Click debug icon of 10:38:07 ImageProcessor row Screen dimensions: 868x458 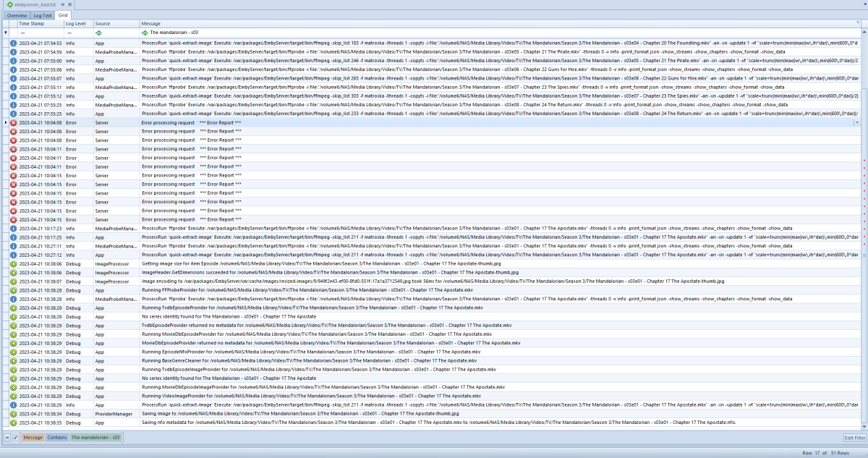13,281
